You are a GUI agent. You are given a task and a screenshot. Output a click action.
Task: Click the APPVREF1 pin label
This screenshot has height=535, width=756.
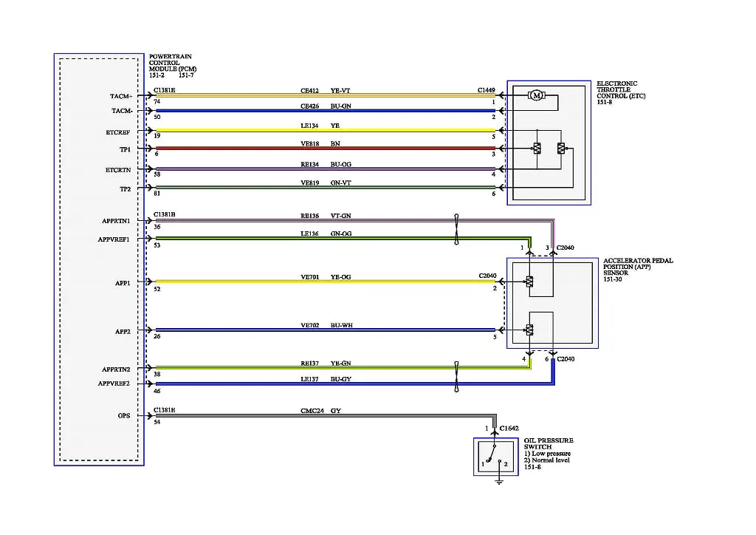pyautogui.click(x=114, y=239)
